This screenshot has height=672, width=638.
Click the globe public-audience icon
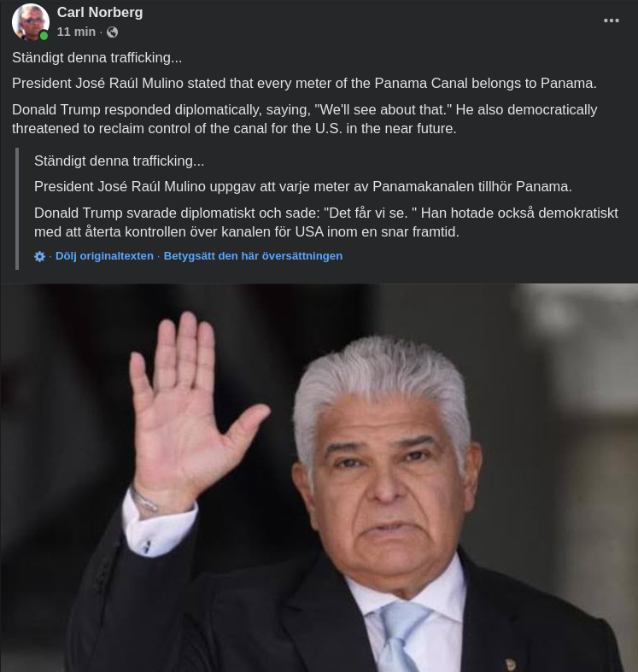pos(113,32)
